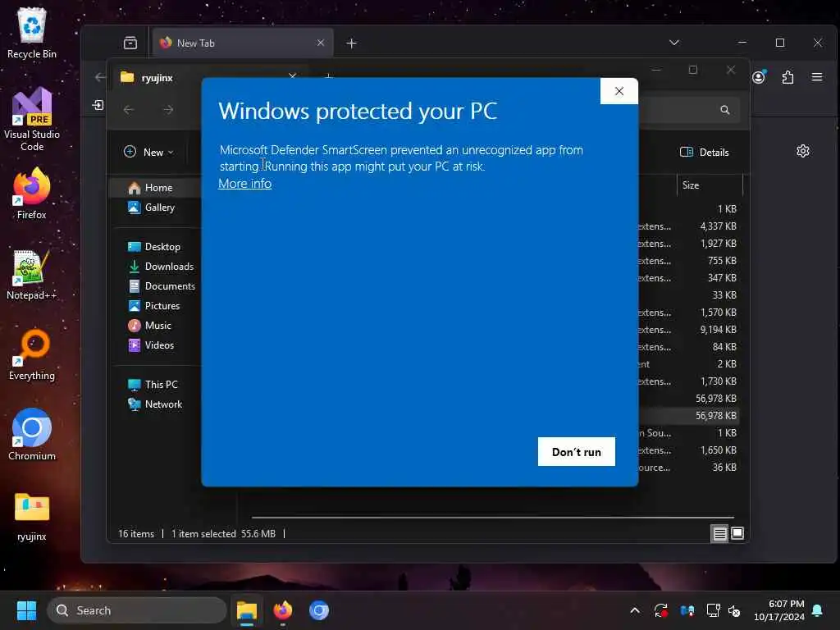Image resolution: width=840 pixels, height=630 pixels.
Task: Open Pictures in Explorer sidebar
Action: [155, 306]
